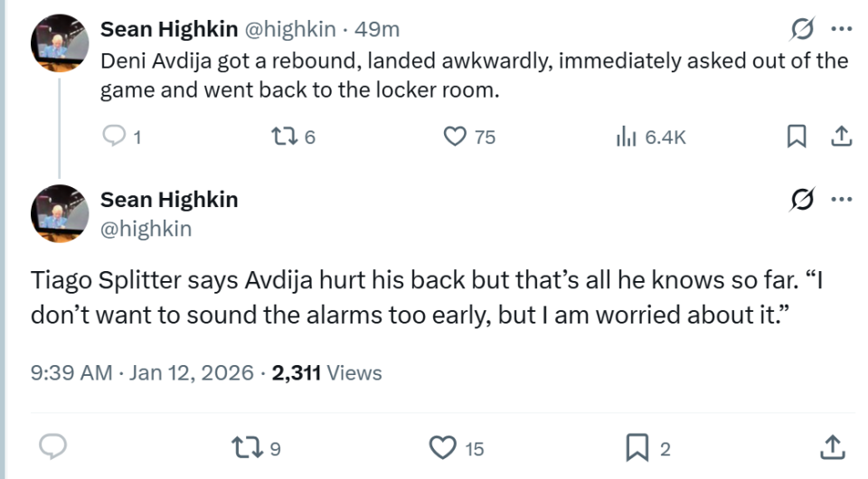Open Sean Highkin's avatar on main tweet
Viewport: 868px width, 479px height.
(x=60, y=212)
